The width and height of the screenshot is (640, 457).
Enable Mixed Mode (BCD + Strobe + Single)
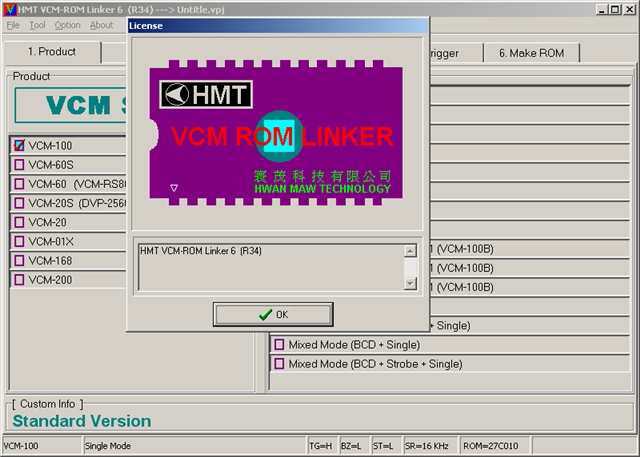pyautogui.click(x=279, y=364)
